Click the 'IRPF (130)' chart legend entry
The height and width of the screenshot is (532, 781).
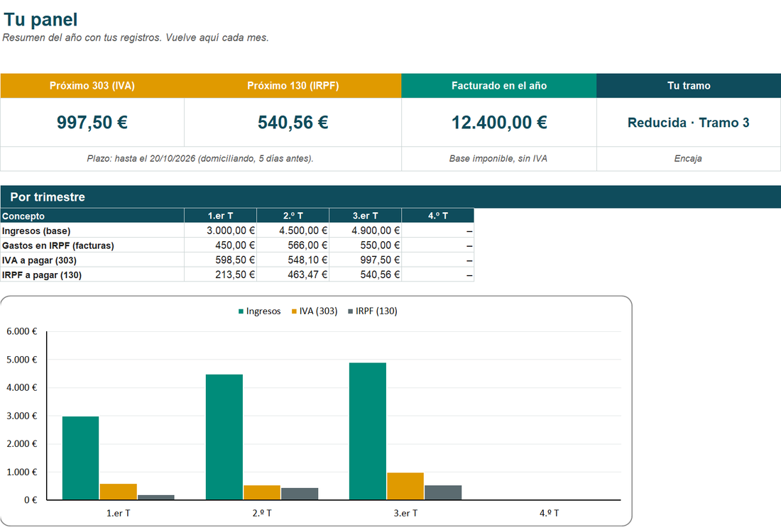tap(372, 311)
